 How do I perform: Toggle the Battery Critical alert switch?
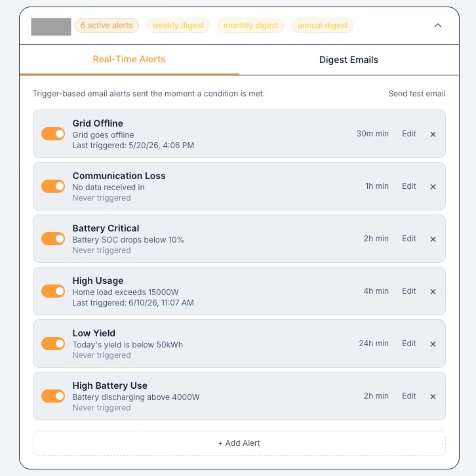53,239
